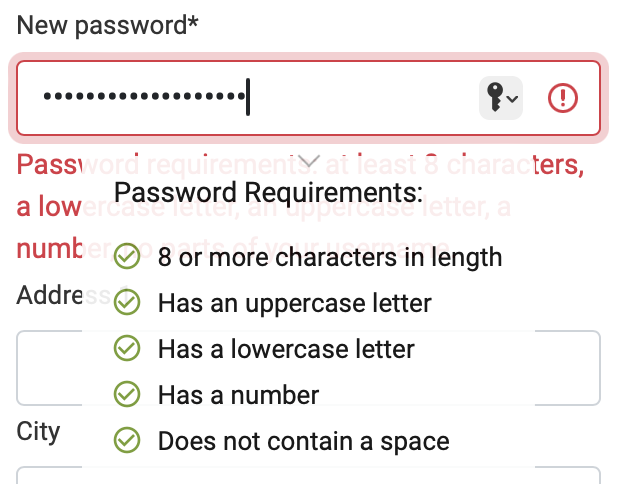The image size is (624, 484).
Task: Select the Password Requirements heading
Action: pyautogui.click(x=269, y=193)
